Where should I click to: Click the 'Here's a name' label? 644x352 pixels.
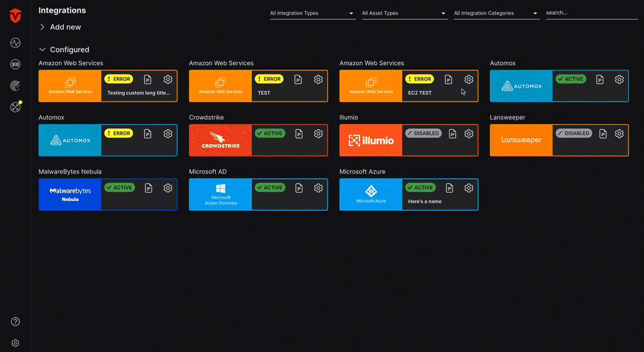coord(424,201)
